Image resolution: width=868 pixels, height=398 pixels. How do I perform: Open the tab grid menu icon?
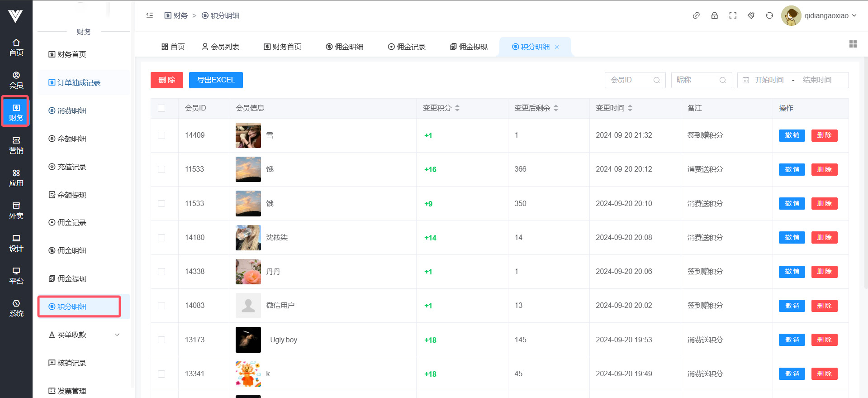point(853,44)
